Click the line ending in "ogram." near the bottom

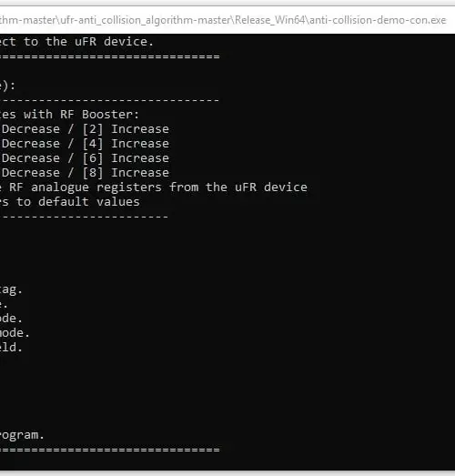[x=22, y=435]
